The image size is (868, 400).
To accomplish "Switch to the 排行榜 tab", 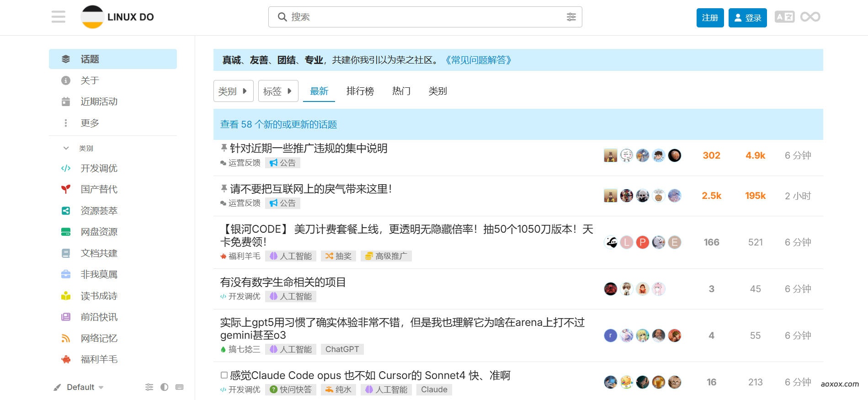I will click(x=360, y=91).
